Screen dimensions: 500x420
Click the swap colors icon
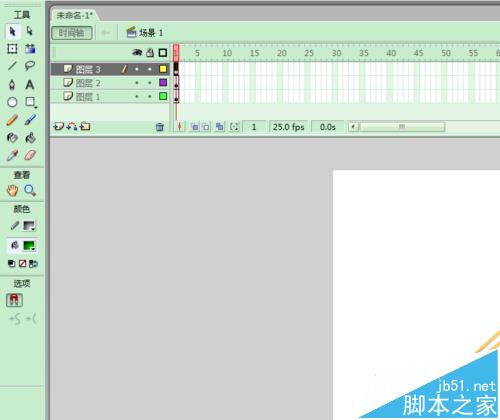coord(33,264)
